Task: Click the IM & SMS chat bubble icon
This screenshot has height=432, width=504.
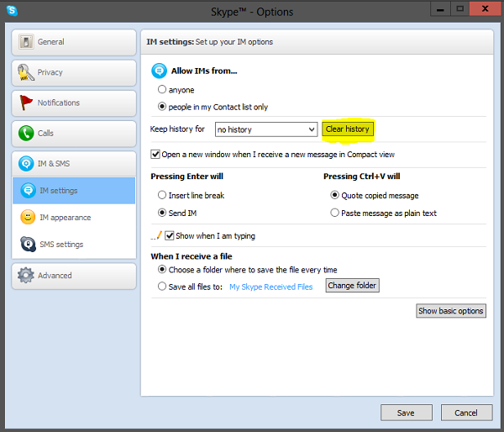Action: [25, 163]
